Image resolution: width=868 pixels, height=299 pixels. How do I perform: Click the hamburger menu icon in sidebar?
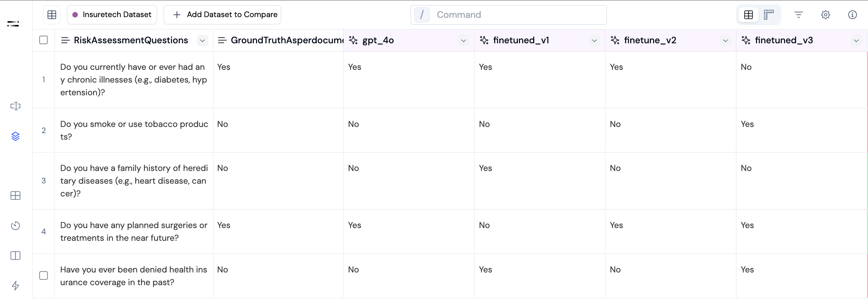tap(13, 24)
